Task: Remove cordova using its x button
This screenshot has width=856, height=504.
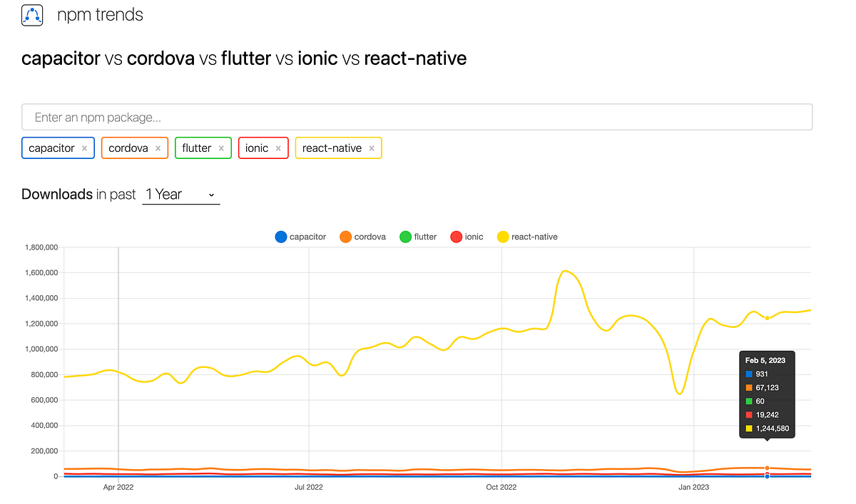Action: point(158,148)
